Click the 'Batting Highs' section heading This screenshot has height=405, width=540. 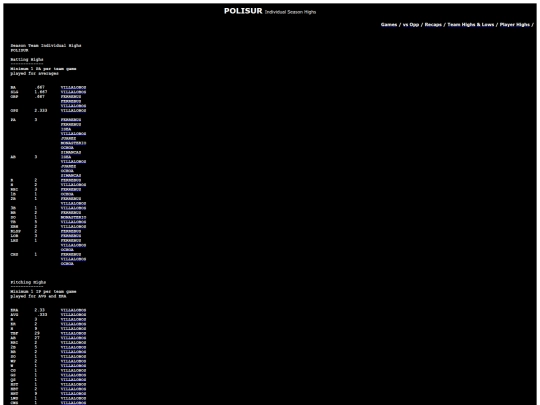[27, 60]
